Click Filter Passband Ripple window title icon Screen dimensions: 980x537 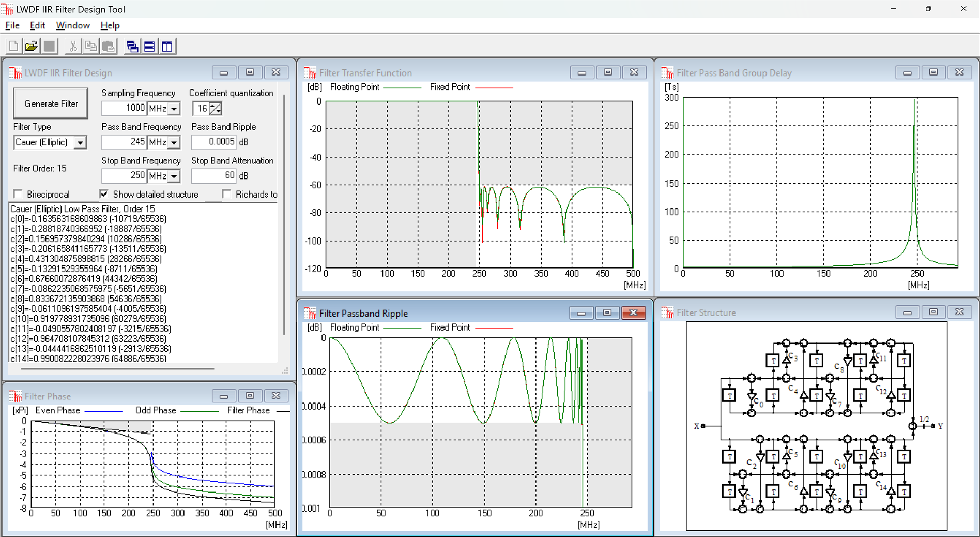click(310, 313)
